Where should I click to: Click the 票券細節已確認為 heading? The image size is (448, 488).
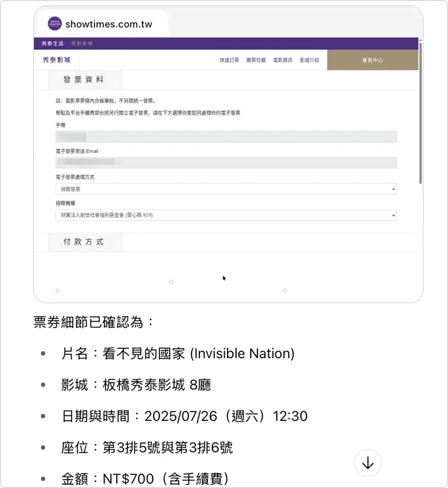pos(94,322)
